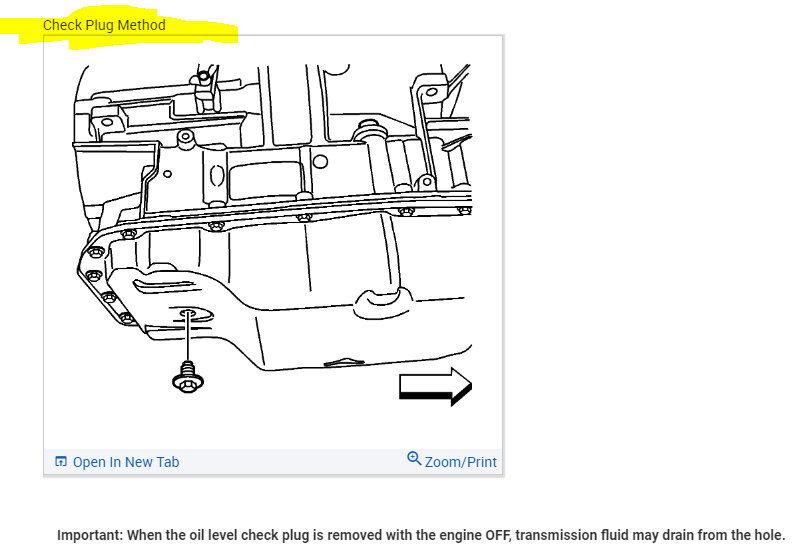
Task: Click the highlighted Check Plug Method heading
Action: 104,25
